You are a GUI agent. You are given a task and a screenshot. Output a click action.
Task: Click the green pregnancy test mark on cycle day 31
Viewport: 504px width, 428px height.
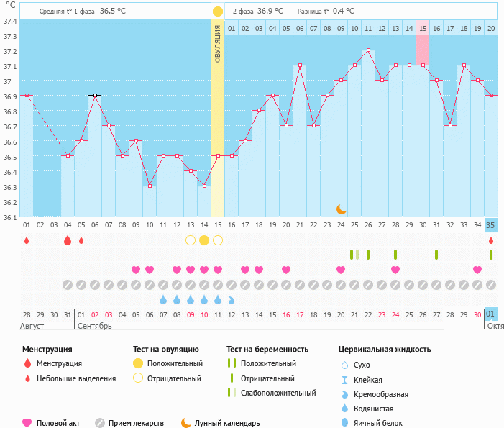tap(436, 255)
